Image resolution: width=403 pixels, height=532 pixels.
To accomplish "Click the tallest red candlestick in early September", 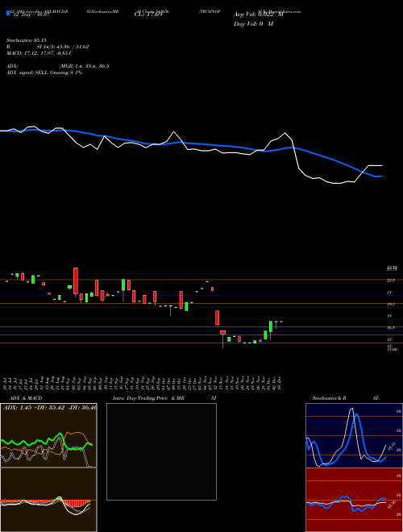I will (76, 281).
